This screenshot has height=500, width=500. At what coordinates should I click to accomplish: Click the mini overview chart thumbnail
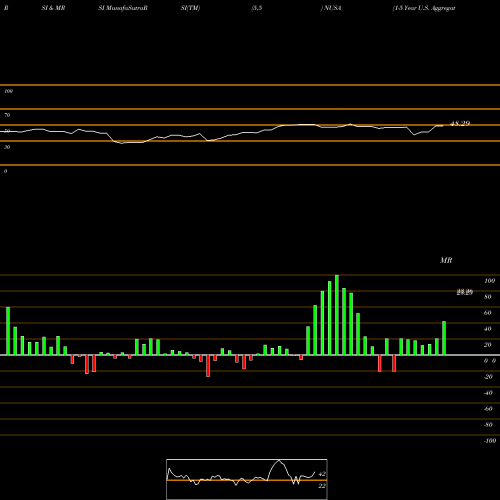(x=247, y=479)
